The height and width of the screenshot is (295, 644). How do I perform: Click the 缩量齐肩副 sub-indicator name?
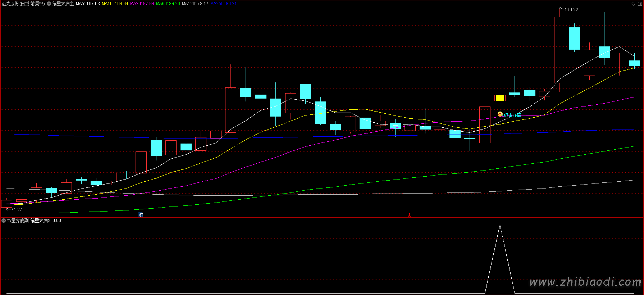point(18,221)
